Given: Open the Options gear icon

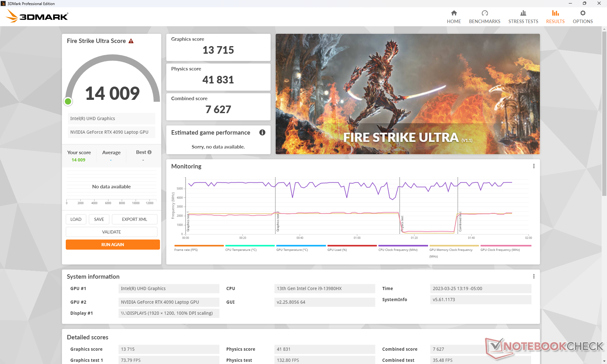Looking at the screenshot, I should 582,13.
